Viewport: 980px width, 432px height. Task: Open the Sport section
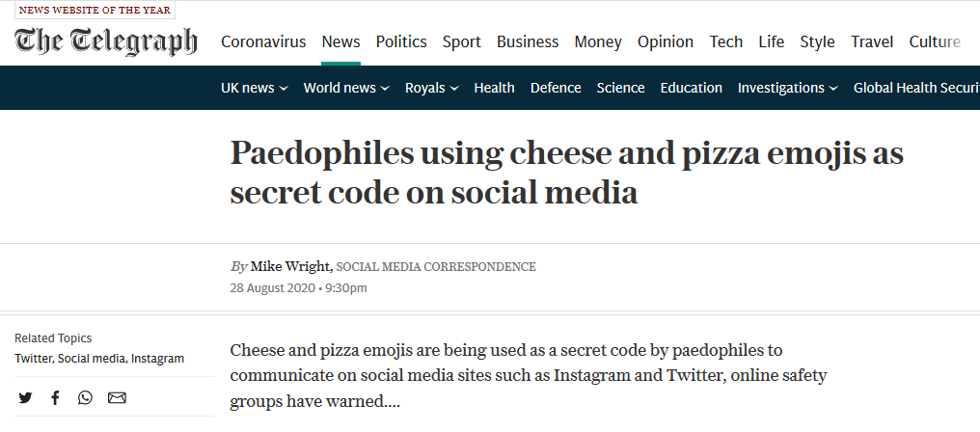462,41
